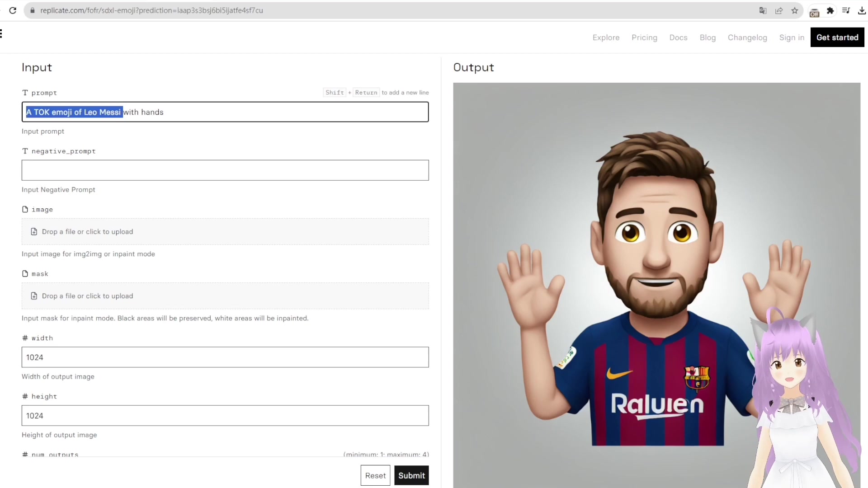Open the browser extensions puzzle icon
The height and width of the screenshot is (488, 868).
pos(830,10)
